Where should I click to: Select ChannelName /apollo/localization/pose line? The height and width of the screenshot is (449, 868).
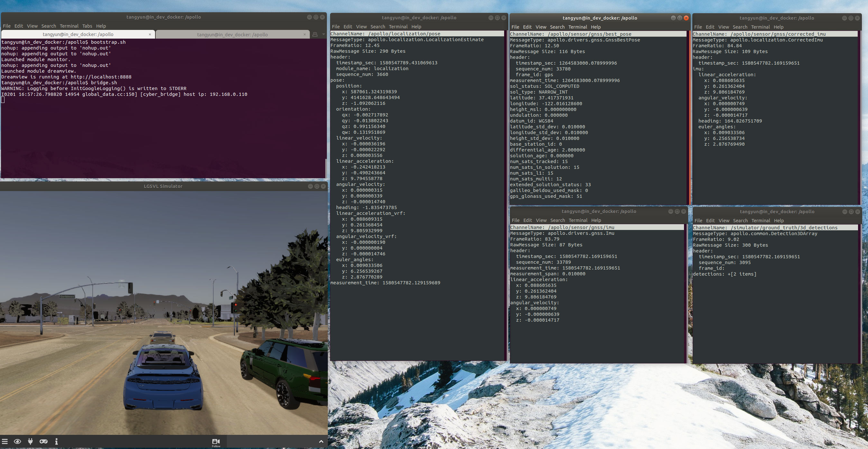417,34
